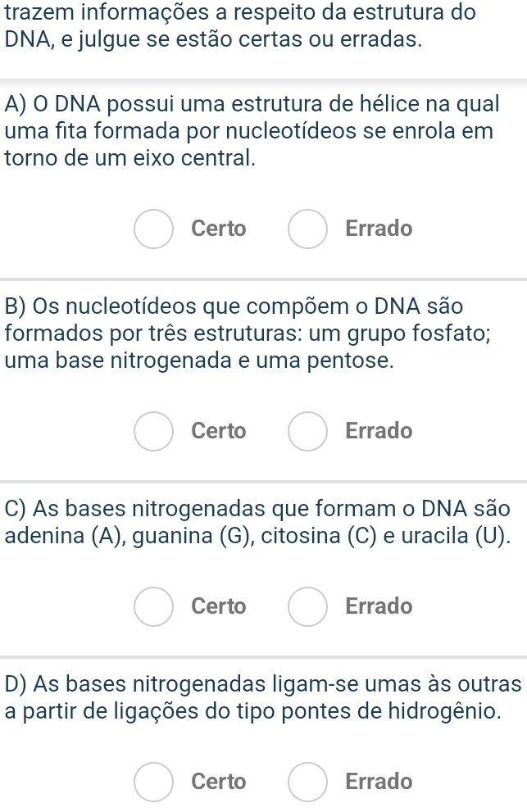Viewport: 527px width, 812px height.
Task: Select the Errado radio for statement A
Action: 308,229
